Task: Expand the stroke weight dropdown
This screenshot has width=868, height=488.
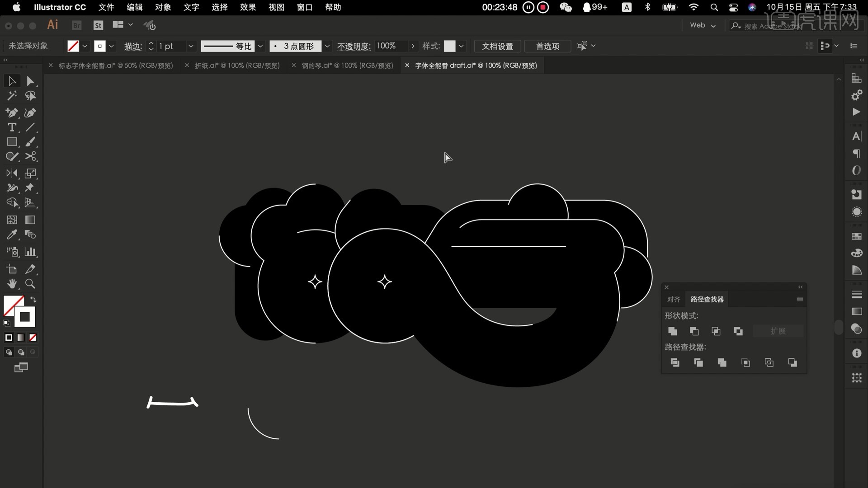Action: click(x=190, y=46)
